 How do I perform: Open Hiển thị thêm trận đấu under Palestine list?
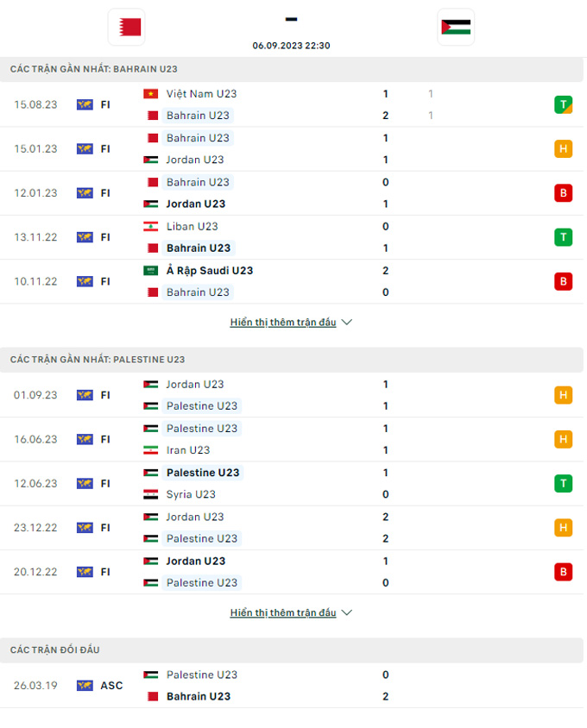(x=283, y=612)
